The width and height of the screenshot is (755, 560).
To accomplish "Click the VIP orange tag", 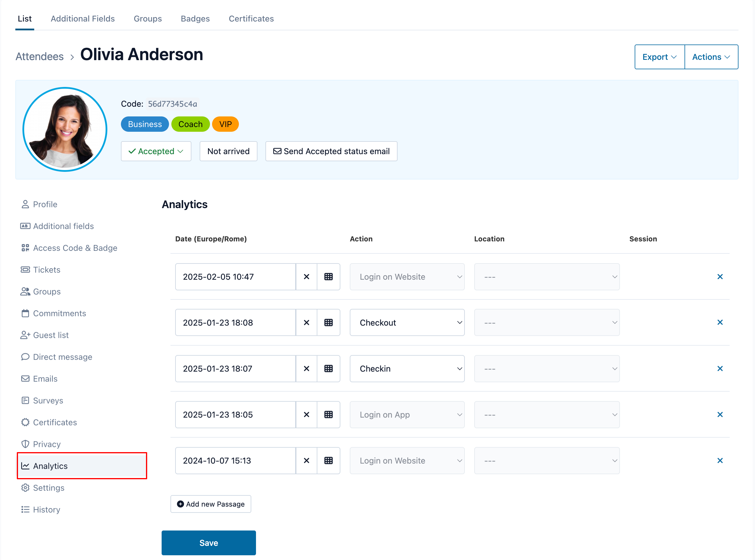I will click(225, 124).
